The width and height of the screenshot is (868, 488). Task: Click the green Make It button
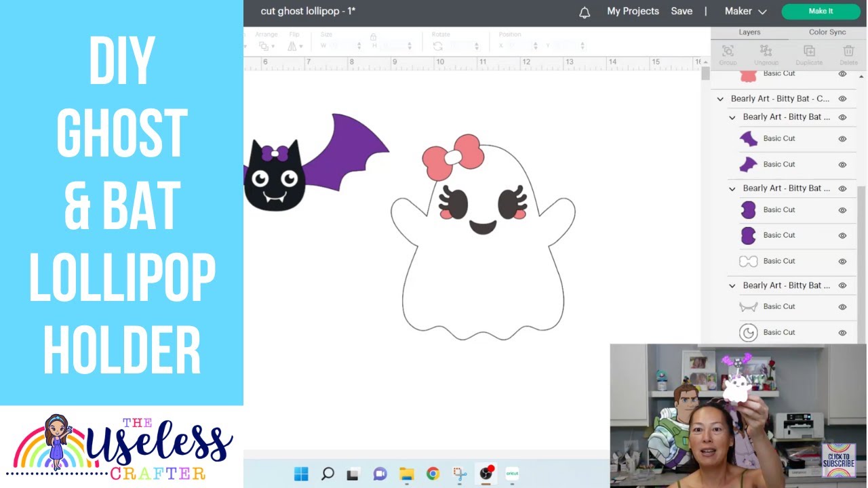coord(821,12)
